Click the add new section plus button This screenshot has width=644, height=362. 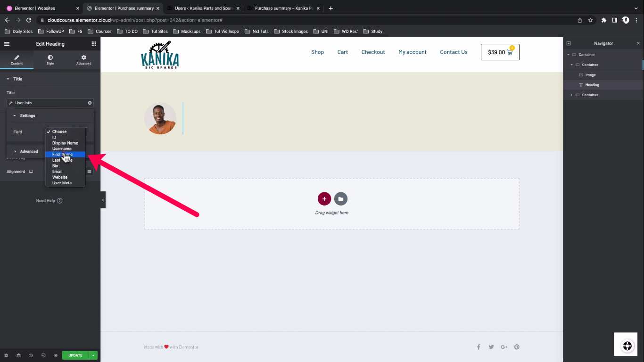(x=324, y=199)
